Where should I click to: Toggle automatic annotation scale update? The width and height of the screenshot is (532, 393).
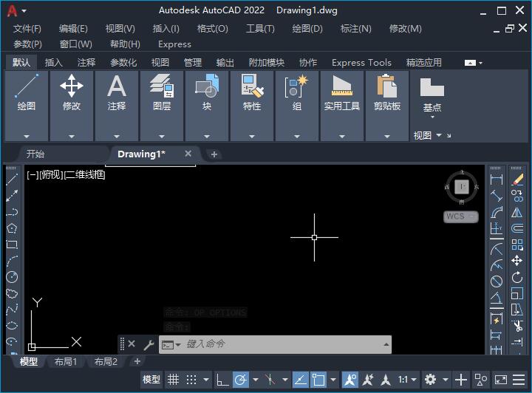click(x=368, y=380)
